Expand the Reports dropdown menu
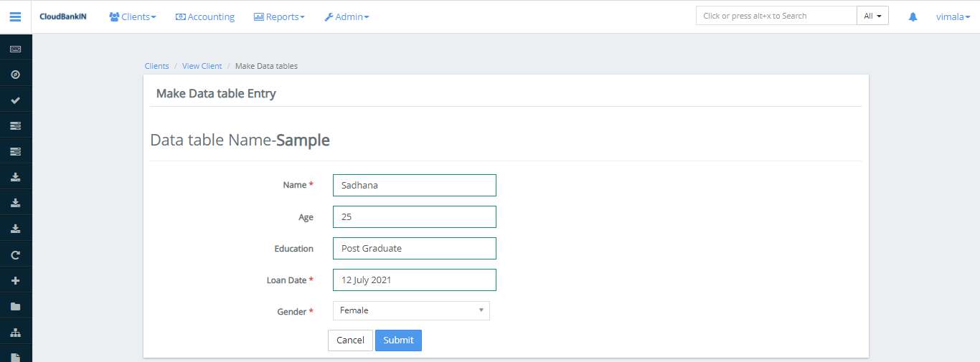The height and width of the screenshot is (362, 980). point(279,16)
